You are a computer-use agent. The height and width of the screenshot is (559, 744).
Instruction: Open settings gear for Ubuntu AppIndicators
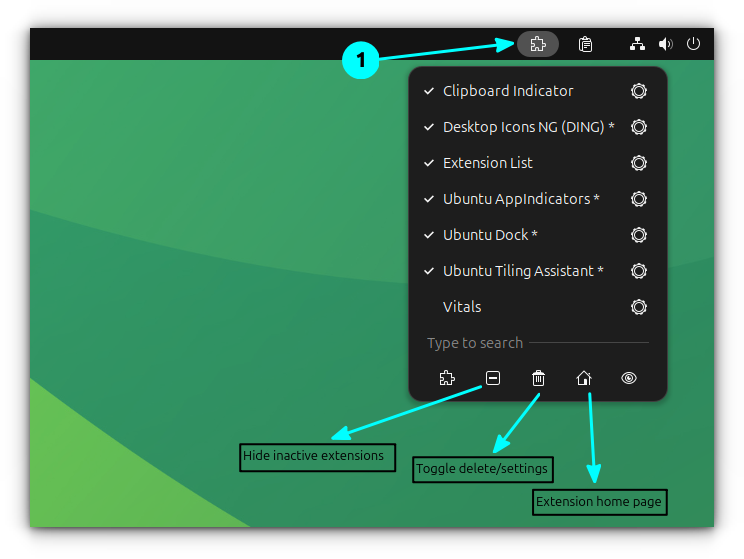click(639, 199)
